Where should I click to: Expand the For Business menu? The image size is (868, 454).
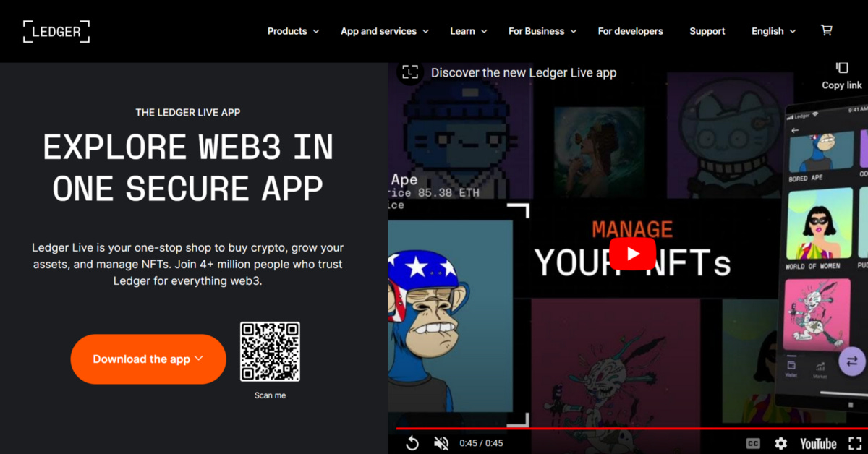point(542,31)
